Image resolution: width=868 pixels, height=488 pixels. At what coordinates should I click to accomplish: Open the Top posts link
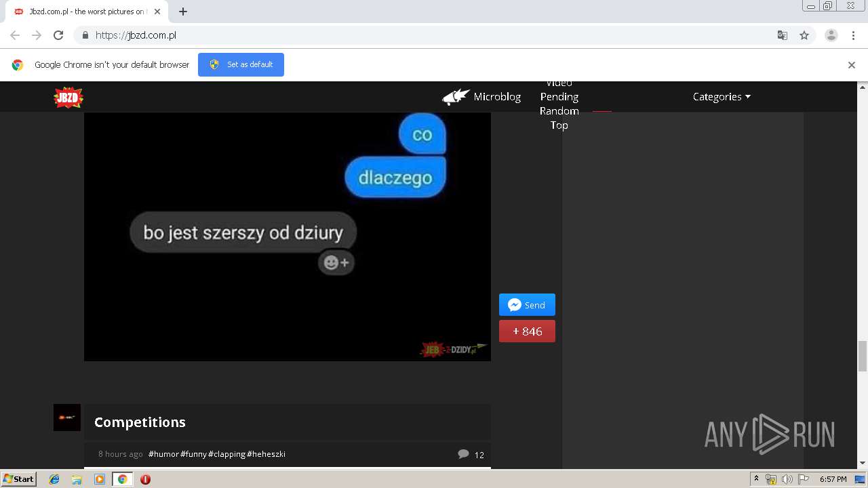click(x=559, y=125)
